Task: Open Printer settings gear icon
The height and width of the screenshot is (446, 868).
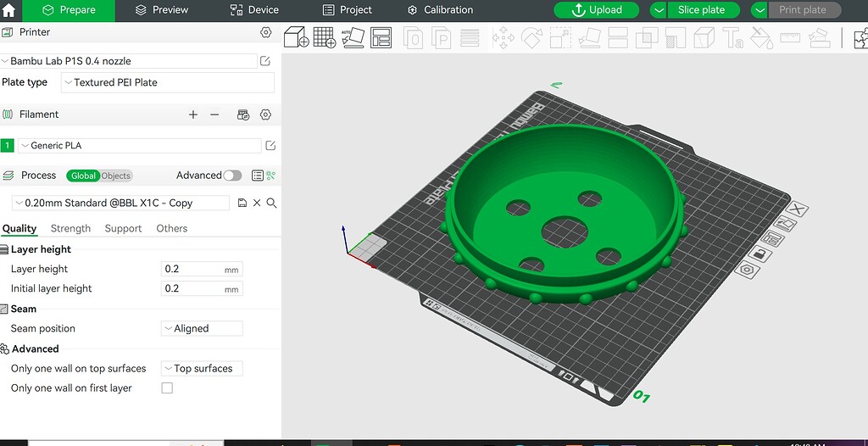Action: [265, 32]
